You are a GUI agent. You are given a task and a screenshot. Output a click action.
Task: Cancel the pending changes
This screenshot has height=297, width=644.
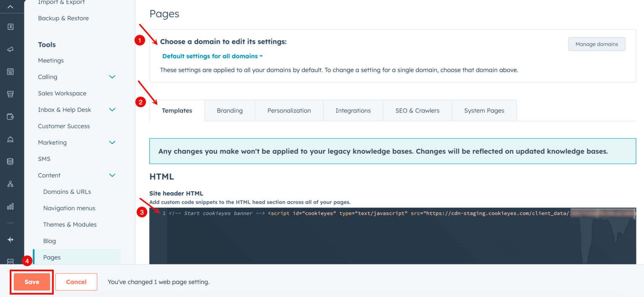[76, 282]
